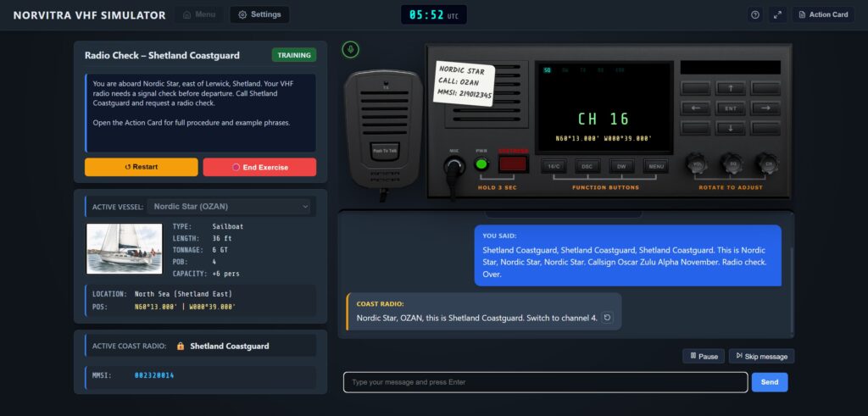Open Settings in the top bar
The image size is (868, 416).
259,15
